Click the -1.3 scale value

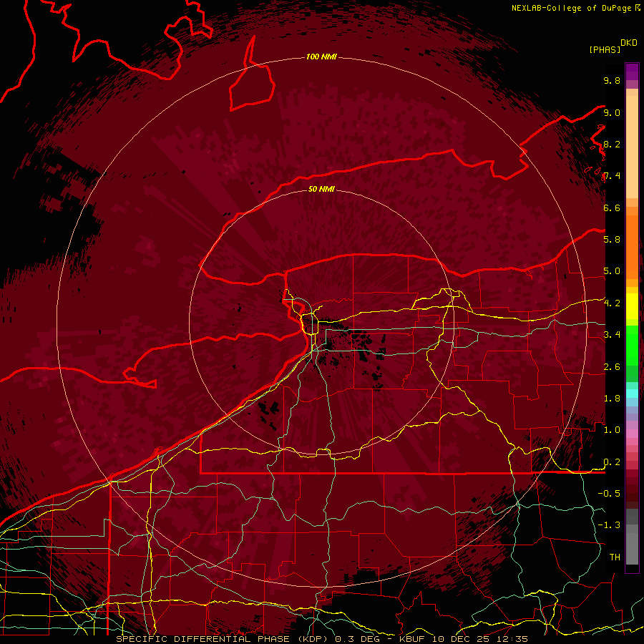609,525
